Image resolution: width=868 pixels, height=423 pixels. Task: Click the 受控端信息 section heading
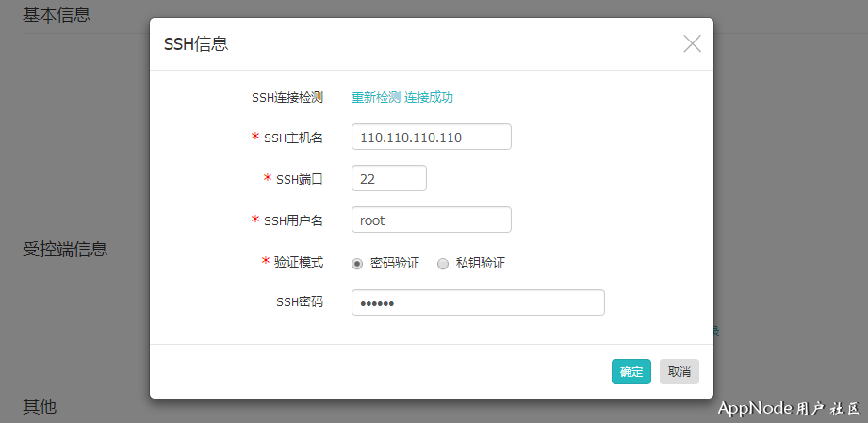(x=65, y=250)
